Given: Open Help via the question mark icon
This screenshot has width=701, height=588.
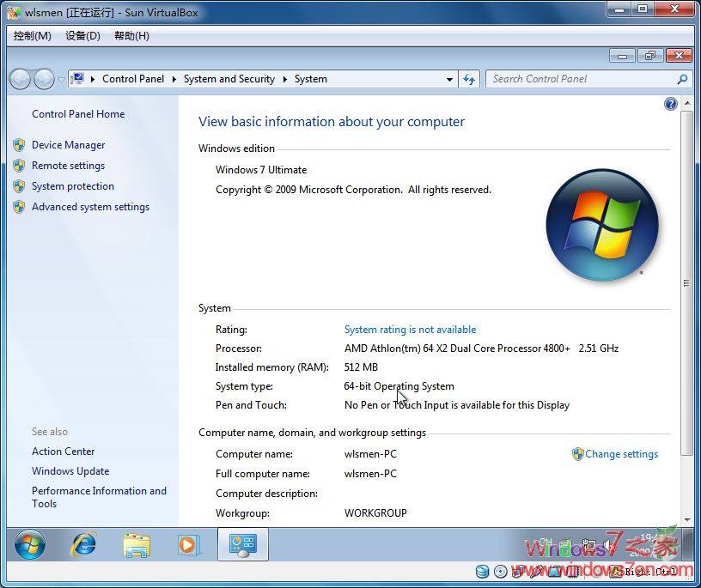Looking at the screenshot, I should (671, 104).
